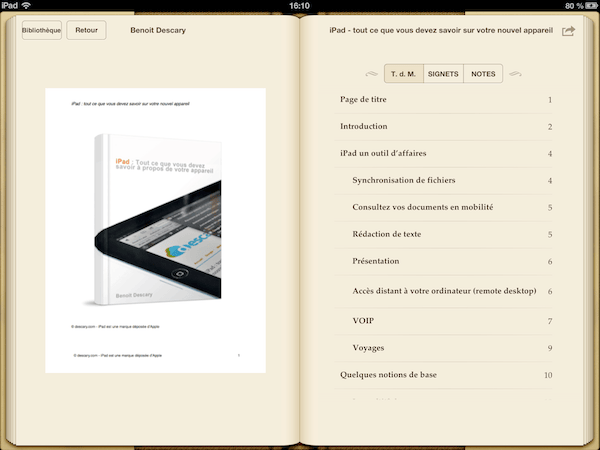Image resolution: width=600 pixels, height=450 pixels.
Task: Open the book cover page thumbnail
Action: point(155,230)
